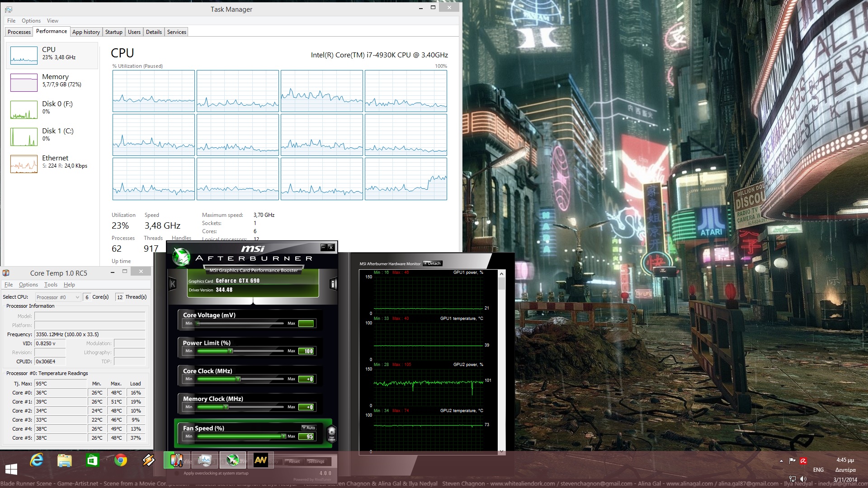868x488 pixels.
Task: Click the volume speaker tray icon
Action: (803, 479)
